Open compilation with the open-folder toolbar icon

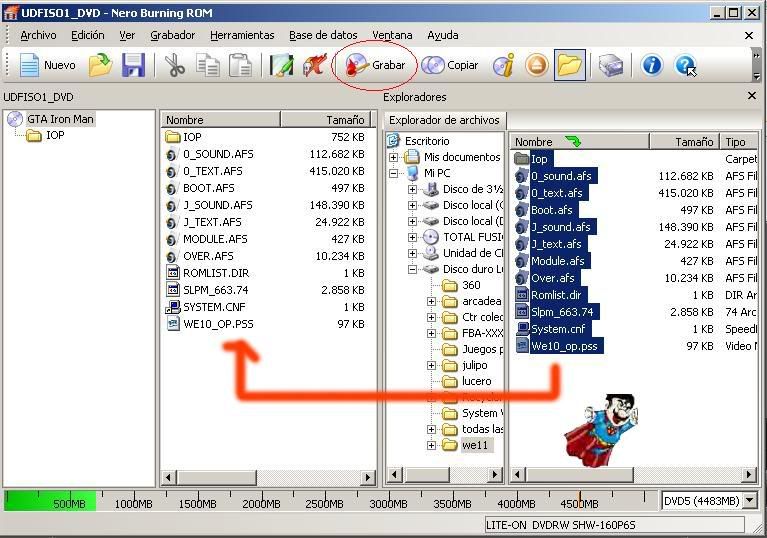pos(100,65)
